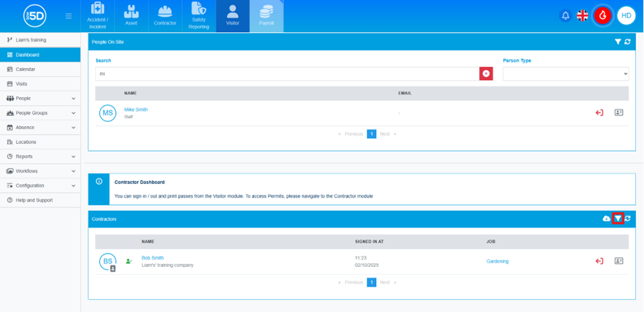Open the Payroll module tab
The width and height of the screenshot is (644, 312).
tap(266, 16)
